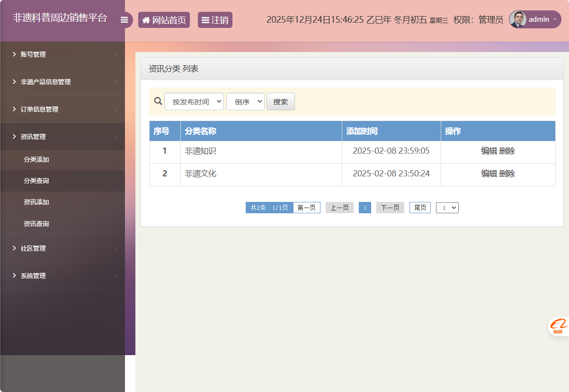Collapse 资讯管理 menu
Image resolution: width=569 pixels, height=392 pixels.
(62, 137)
